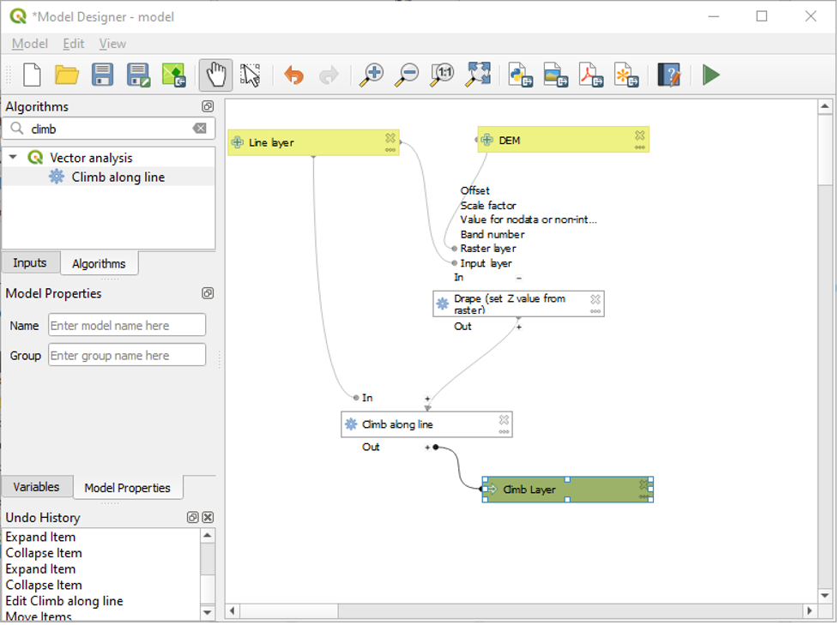Activate the Pan hand tool
Image resolution: width=840 pixels, height=625 pixels.
click(x=215, y=75)
